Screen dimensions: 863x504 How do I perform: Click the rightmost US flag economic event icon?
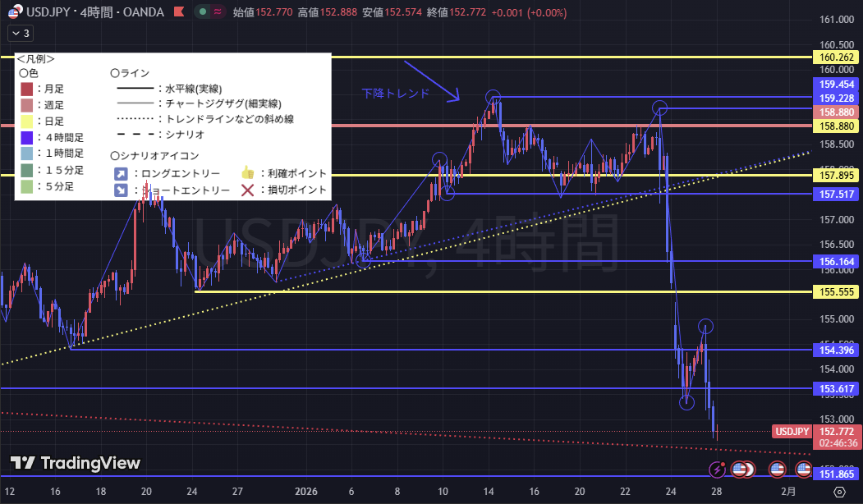click(804, 470)
